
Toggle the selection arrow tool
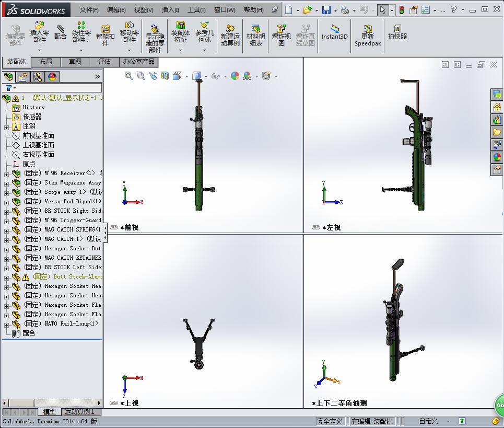[x=383, y=10]
